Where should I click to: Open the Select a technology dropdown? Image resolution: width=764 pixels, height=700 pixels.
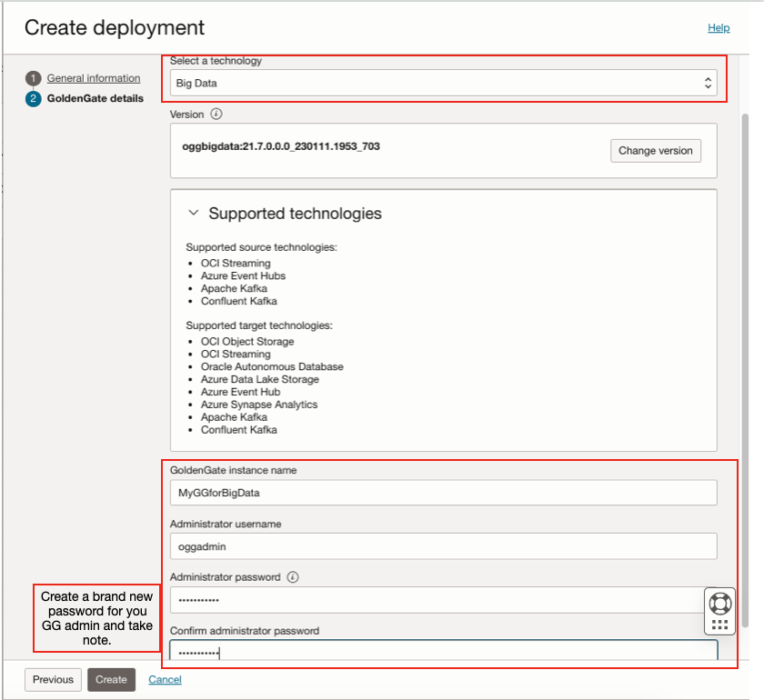[x=444, y=83]
